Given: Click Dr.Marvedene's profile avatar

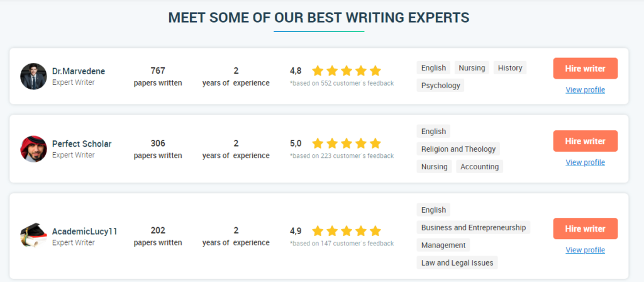Looking at the screenshot, I should coord(34,76).
